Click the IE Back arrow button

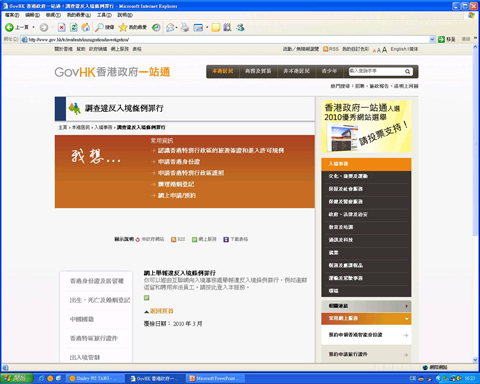pyautogui.click(x=9, y=27)
